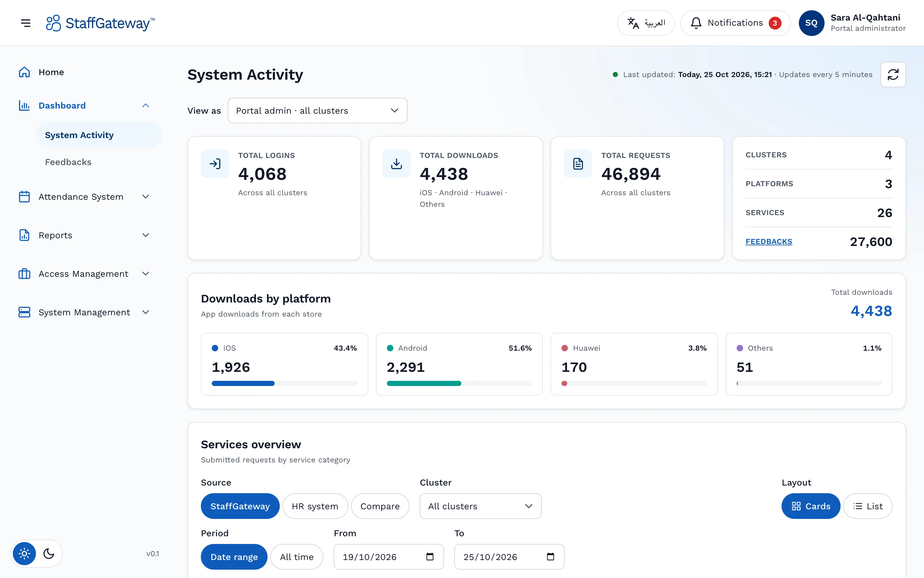Viewport: 924px width, 578px height.
Task: Expand the Reports chevron
Action: coord(145,235)
